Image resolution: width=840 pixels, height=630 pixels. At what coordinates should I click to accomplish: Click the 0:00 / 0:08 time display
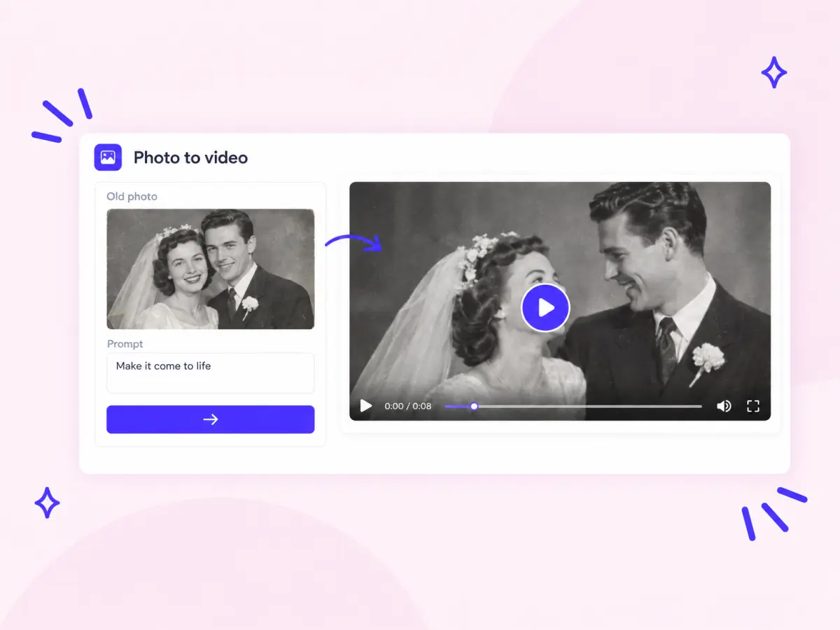408,406
